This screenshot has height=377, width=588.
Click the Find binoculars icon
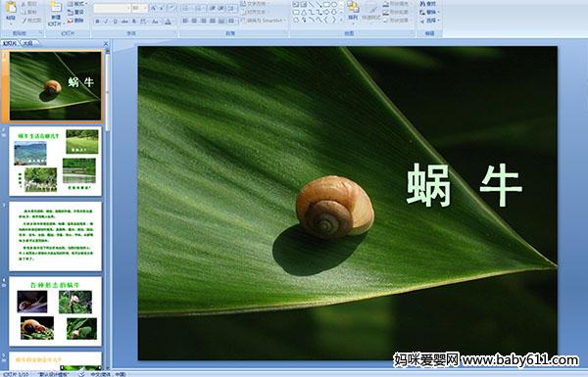click(x=422, y=4)
